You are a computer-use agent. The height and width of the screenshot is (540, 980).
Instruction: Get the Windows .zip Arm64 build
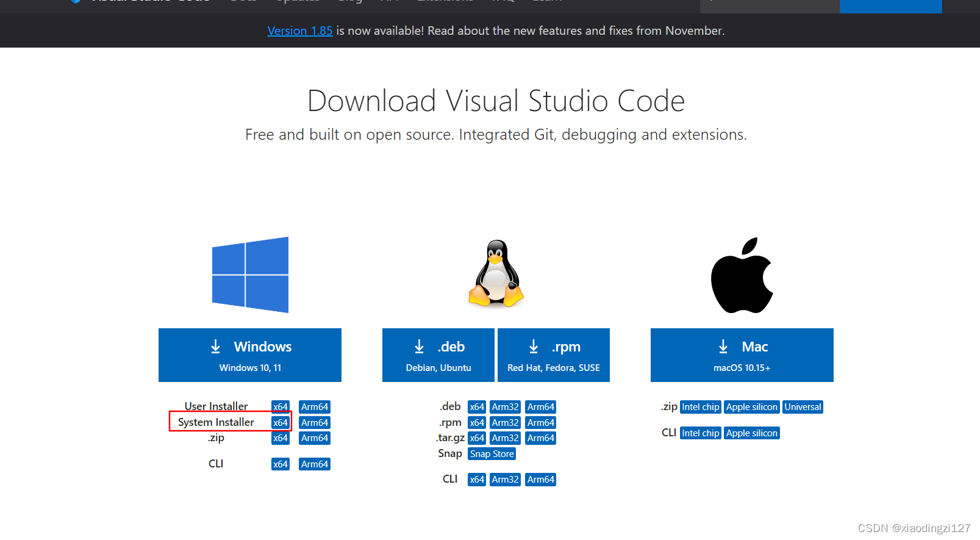tap(315, 438)
